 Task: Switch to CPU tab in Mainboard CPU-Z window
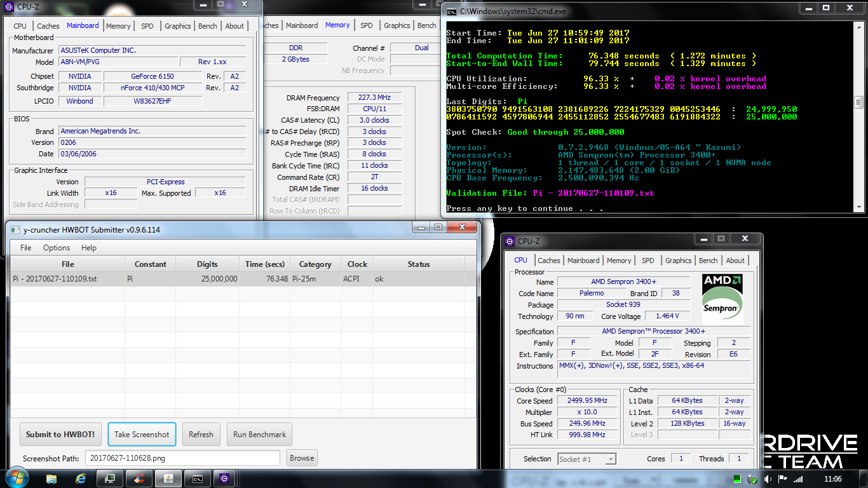click(x=20, y=26)
